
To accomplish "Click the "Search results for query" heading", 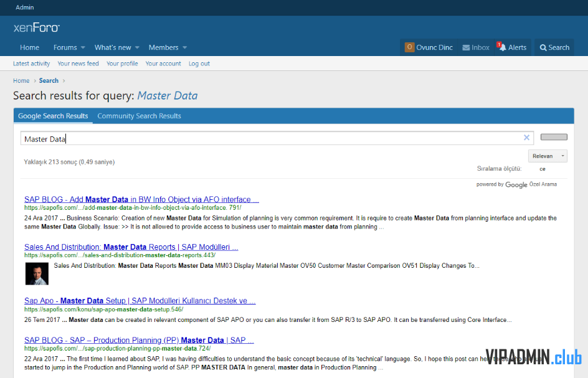I will click(x=105, y=96).
